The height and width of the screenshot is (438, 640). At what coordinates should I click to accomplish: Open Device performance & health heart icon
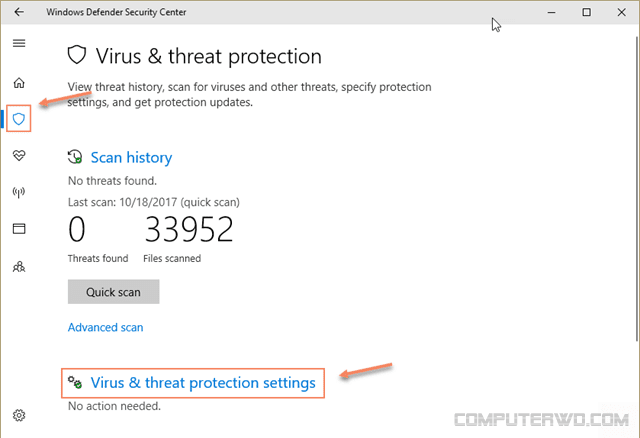[19, 155]
